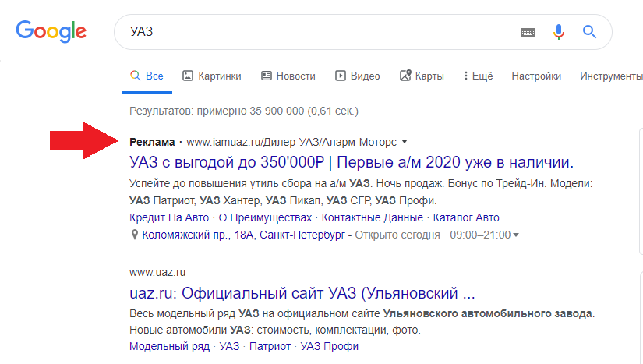Open the Карты tab
Screen dimensions: 643x364
pos(422,76)
